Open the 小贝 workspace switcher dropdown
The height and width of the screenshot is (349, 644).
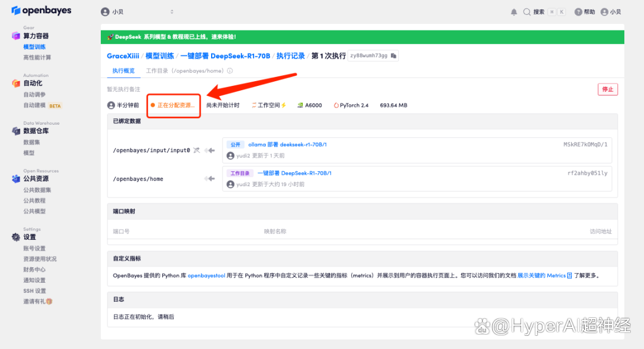(x=137, y=12)
